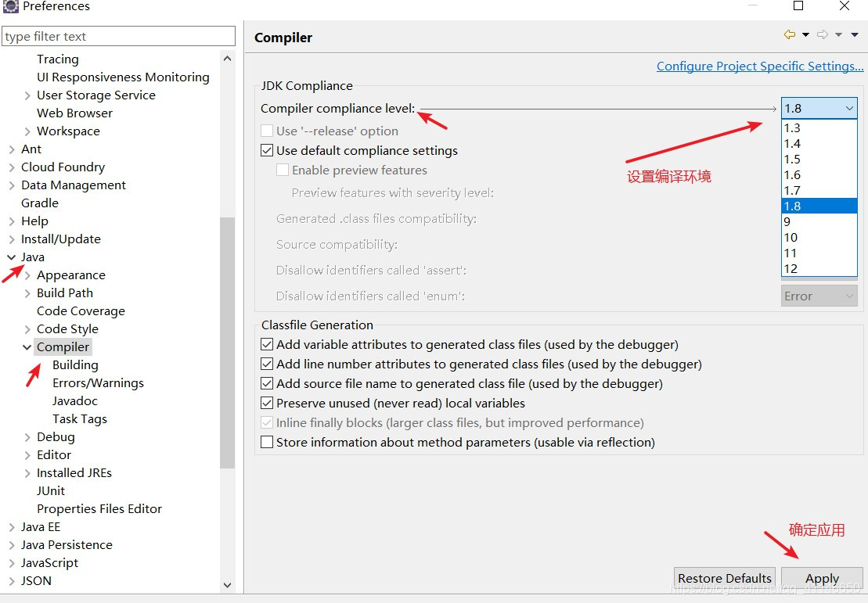
Task: Select Gradle in the preferences tree
Action: point(40,203)
